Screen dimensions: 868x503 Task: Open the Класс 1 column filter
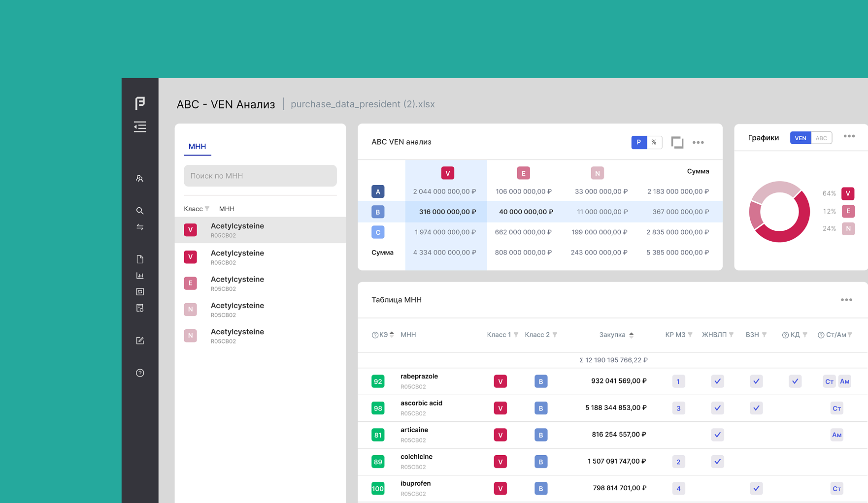point(516,335)
